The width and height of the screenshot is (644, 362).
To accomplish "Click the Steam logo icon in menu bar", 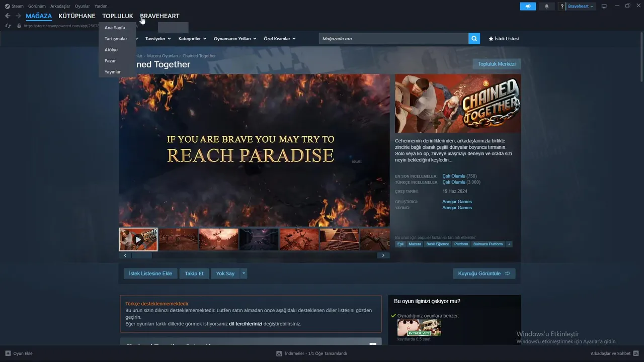I will pos(7,7).
